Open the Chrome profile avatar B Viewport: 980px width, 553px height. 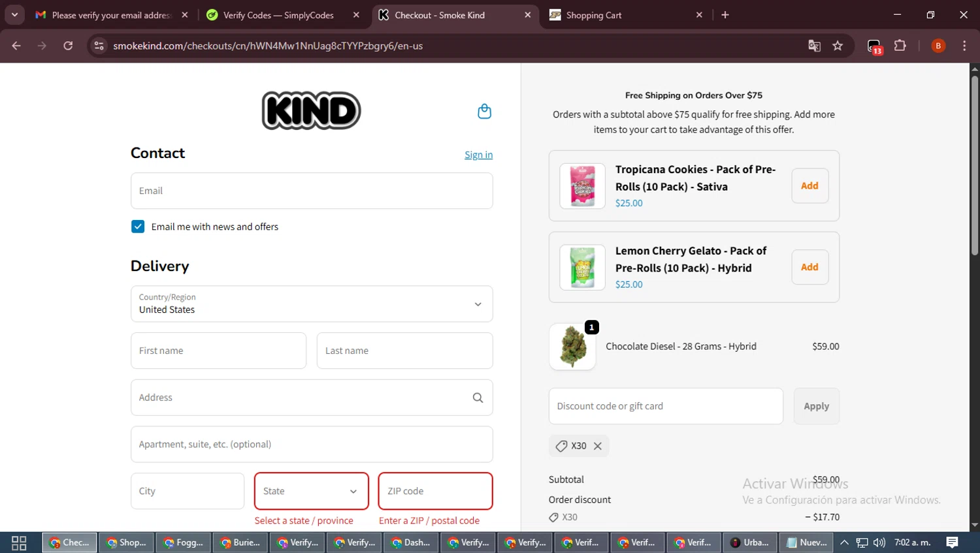pos(938,46)
